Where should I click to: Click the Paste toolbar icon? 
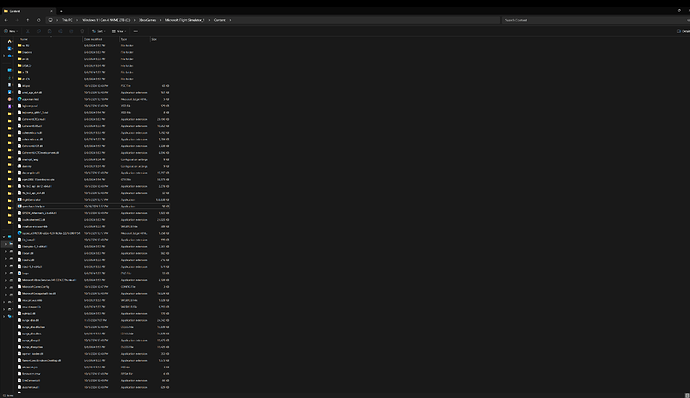coord(49,31)
